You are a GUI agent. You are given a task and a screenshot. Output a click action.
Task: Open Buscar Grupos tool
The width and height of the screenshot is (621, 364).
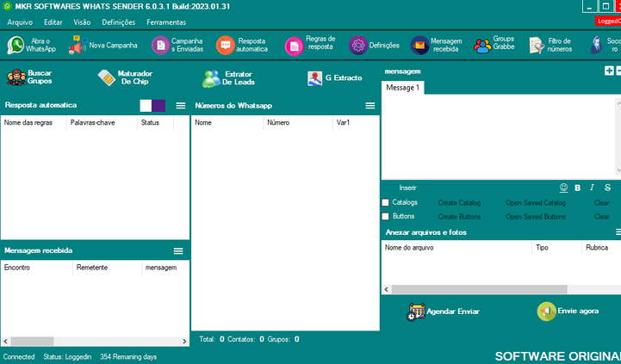point(29,77)
